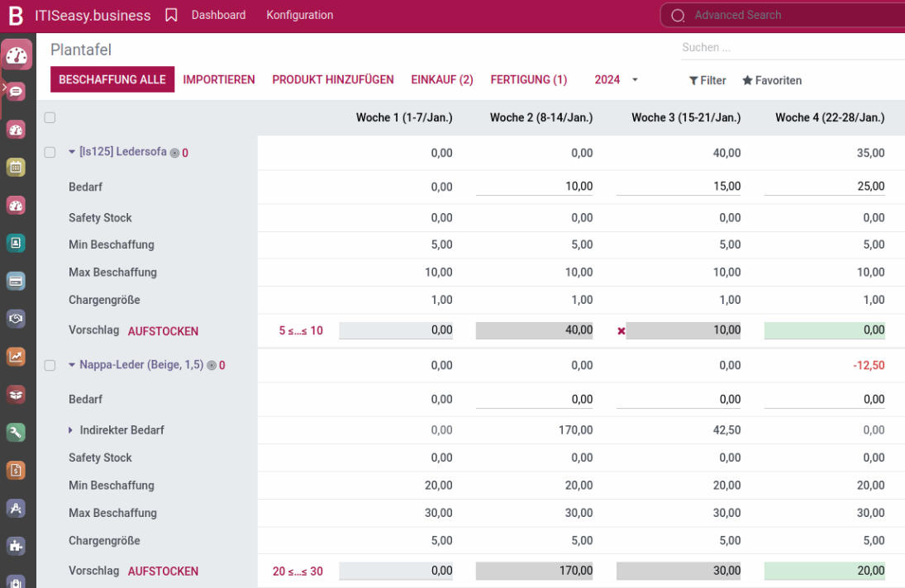Click the green Woche 4 Vorschlag cell for Nappa-Leder

(x=824, y=571)
